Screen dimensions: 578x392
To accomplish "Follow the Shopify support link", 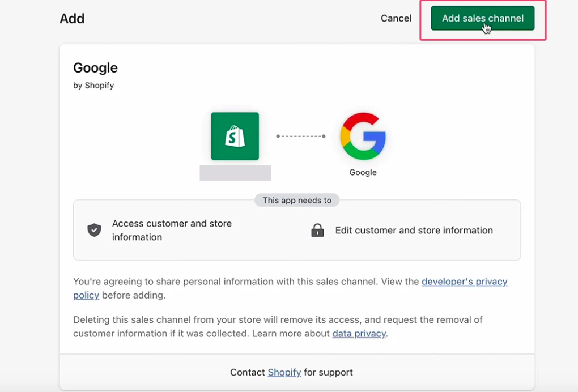I will point(284,373).
